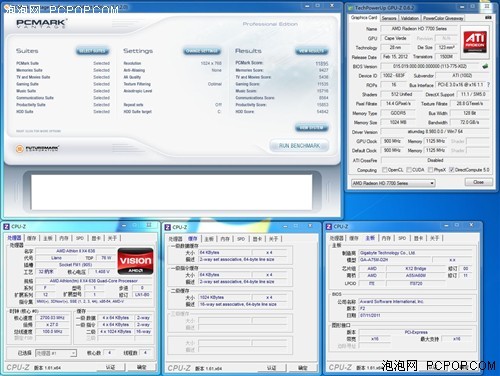Open 关于 tab in CPU-Z processor window

[x=112, y=238]
